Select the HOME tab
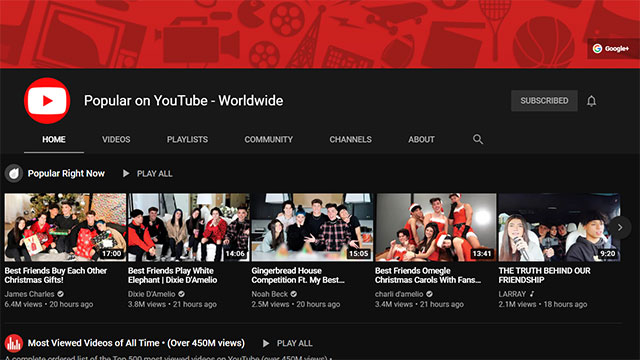This screenshot has height=360, width=640. click(54, 140)
